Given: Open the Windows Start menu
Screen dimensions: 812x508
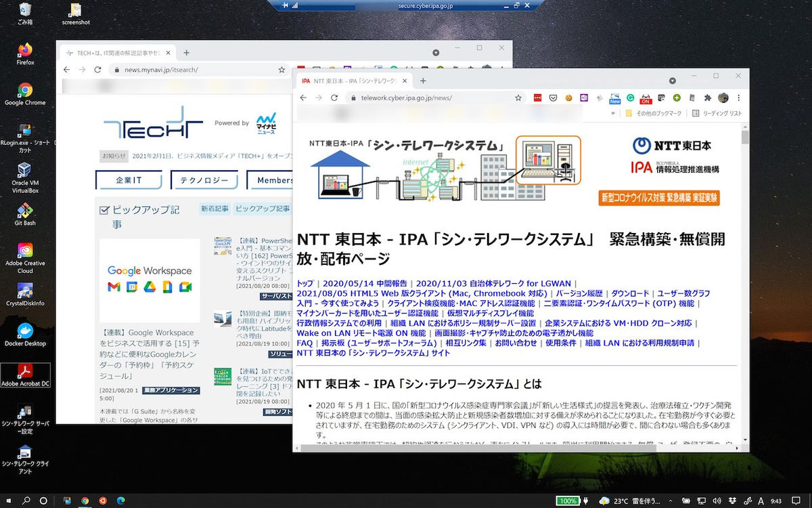Looking at the screenshot, I should 9,501.
